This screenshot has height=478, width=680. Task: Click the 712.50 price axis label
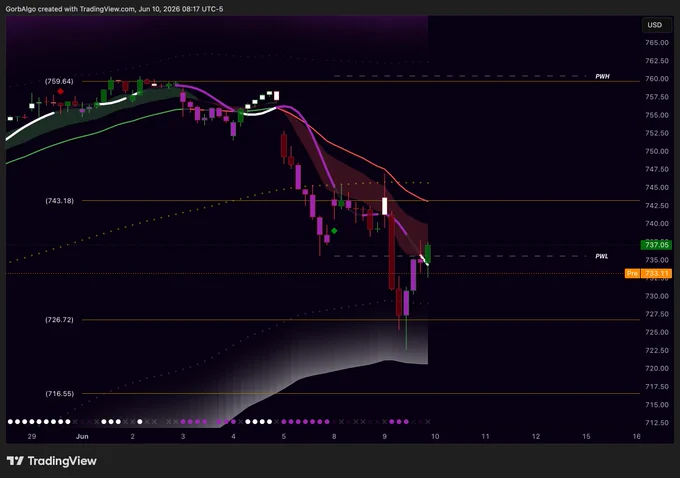pyautogui.click(x=657, y=422)
